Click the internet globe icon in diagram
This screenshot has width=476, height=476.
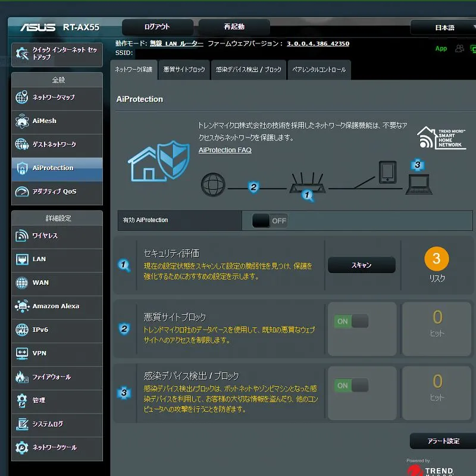point(213,184)
